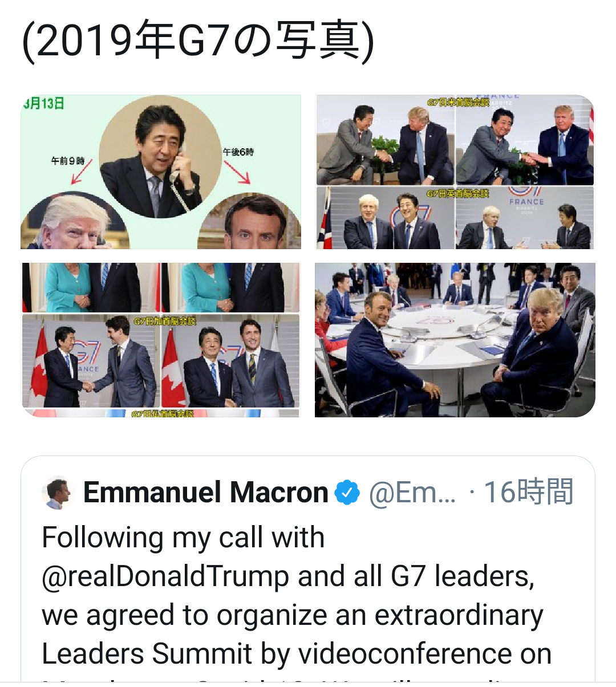The image size is (616, 687).
Task: Tap the 午前9時 label in the collage
Action: coord(68,161)
